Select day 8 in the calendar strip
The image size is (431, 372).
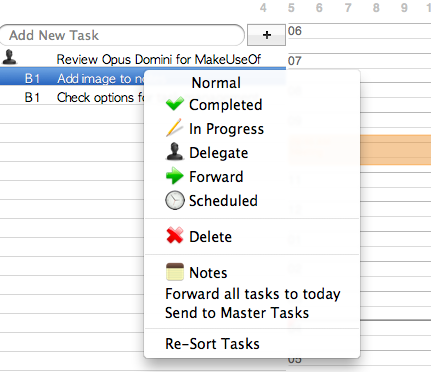[376, 8]
